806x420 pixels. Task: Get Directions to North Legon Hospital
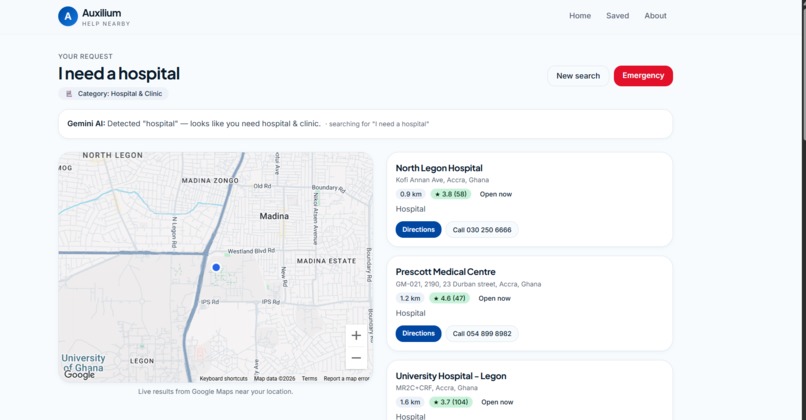pyautogui.click(x=418, y=230)
